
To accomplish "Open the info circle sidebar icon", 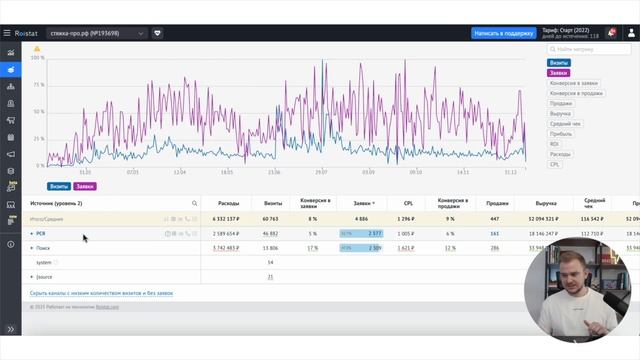I will [11, 244].
